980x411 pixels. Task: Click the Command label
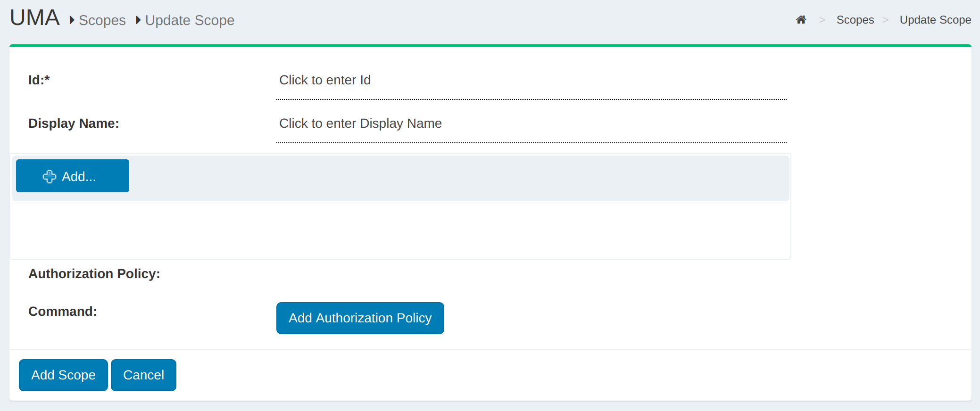[63, 312]
